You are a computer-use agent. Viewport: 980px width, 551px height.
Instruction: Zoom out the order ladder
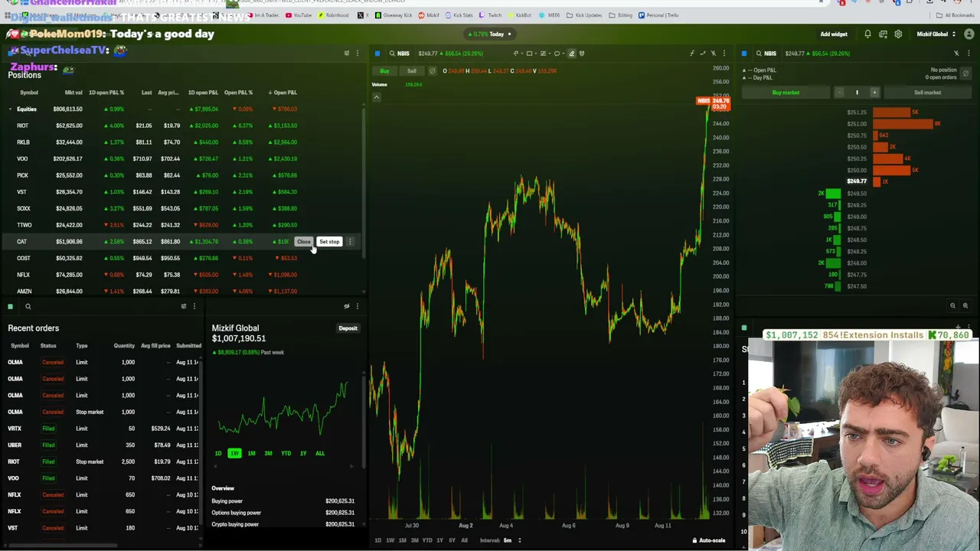pos(952,306)
